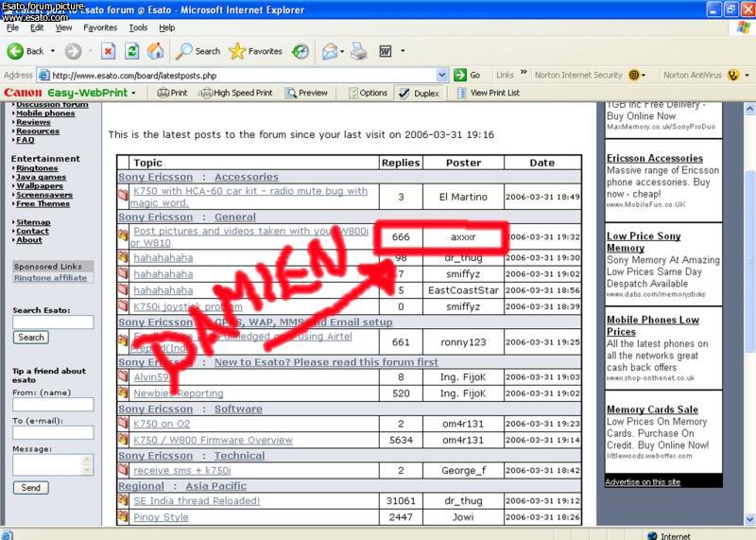Open the History clock icon
Screen dimensions: 756x540
coord(301,51)
